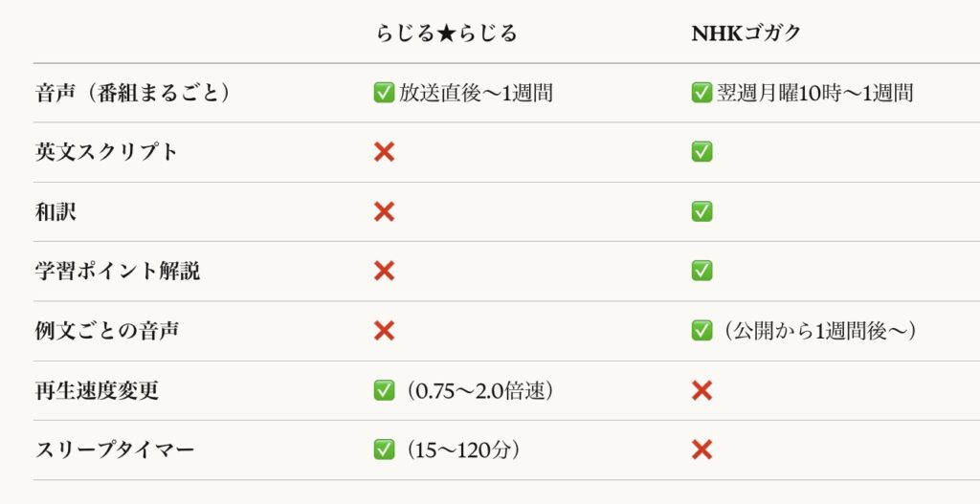Viewport: 980px width, 504px height.
Task: Click the red cross for 英文スクリプト under らじる★らじる
Action: coord(384,152)
